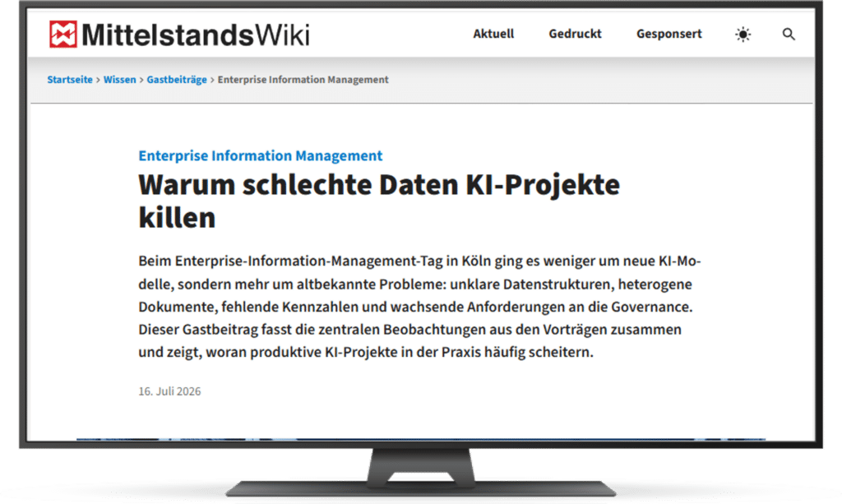842x504 pixels.
Task: Click the blue Enterprise Information Management category link
Action: [x=261, y=155]
